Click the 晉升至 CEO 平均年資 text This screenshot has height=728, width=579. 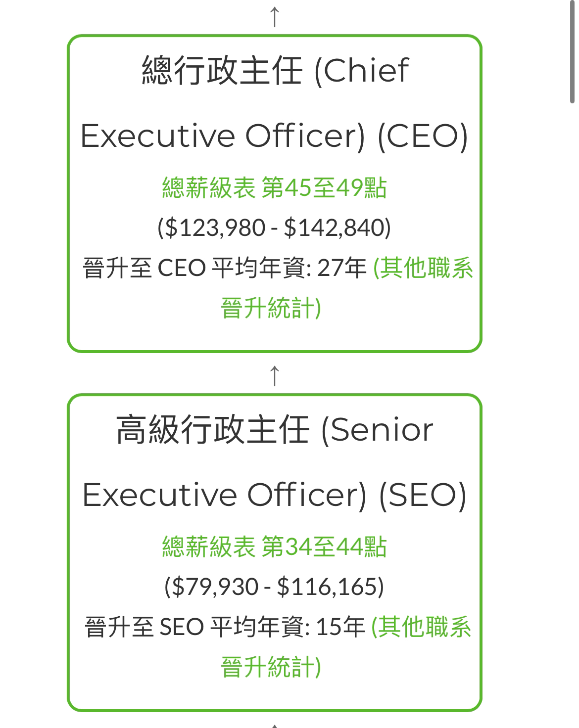197,269
